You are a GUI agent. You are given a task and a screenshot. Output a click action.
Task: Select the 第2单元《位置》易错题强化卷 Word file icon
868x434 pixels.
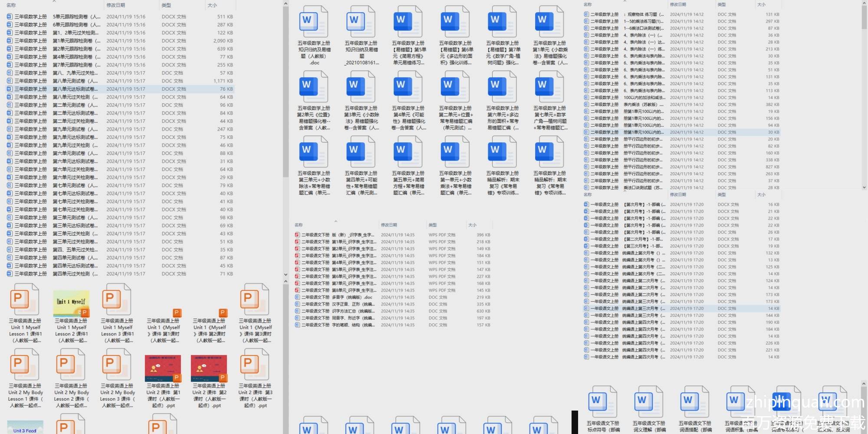tap(313, 87)
